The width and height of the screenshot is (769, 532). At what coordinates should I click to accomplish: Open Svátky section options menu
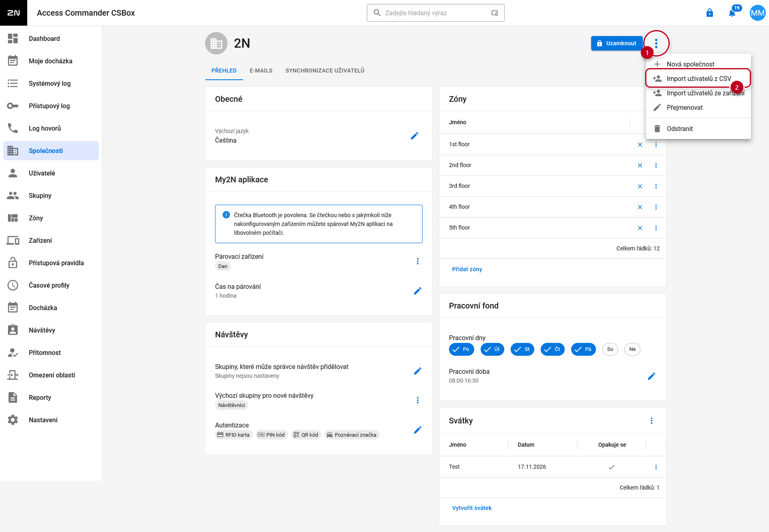point(652,421)
